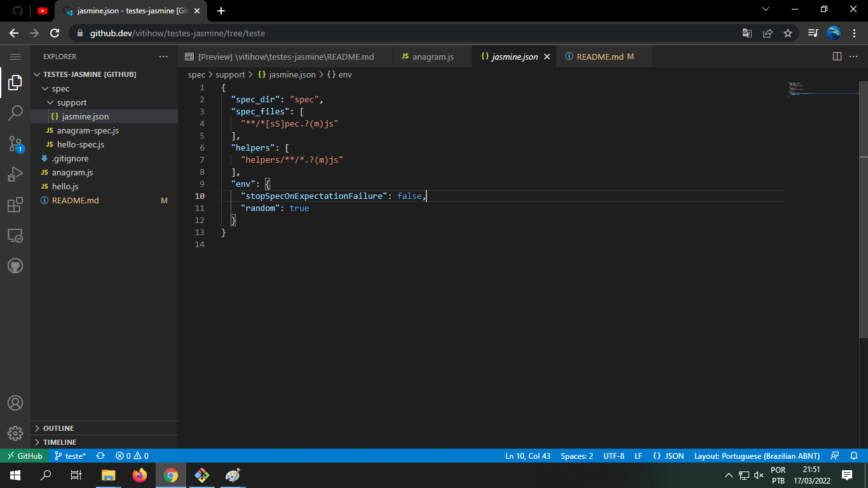Launch Firefox from the taskbar
This screenshot has height=488, width=868.
[140, 475]
